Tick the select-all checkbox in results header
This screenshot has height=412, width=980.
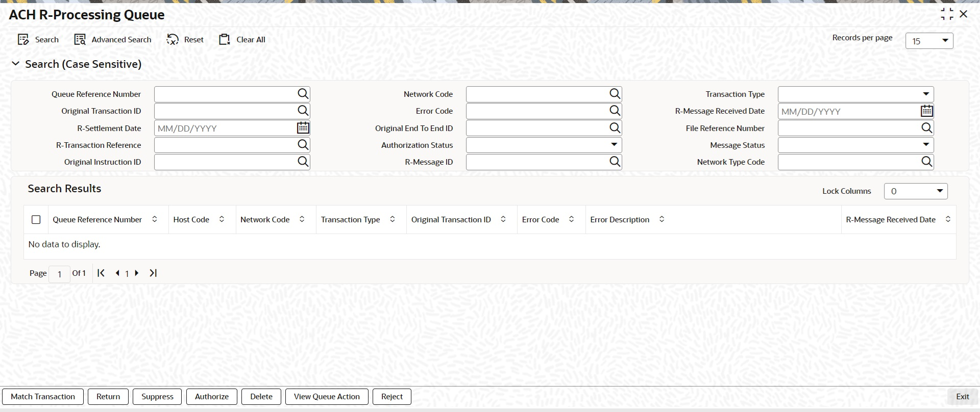pos(36,220)
